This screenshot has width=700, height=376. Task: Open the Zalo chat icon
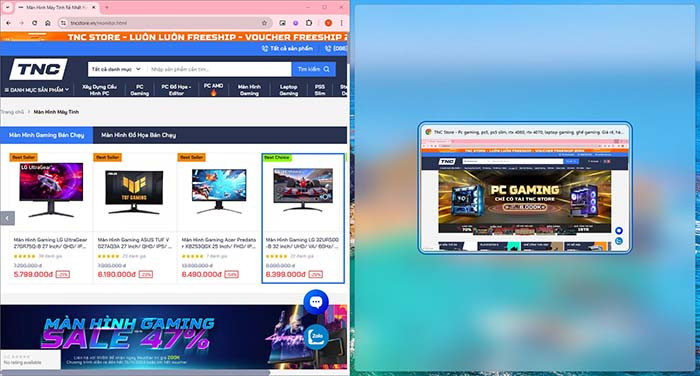coord(316,336)
